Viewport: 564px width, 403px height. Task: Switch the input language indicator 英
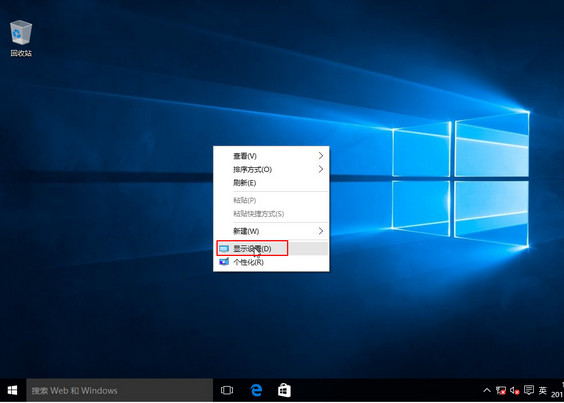543,390
